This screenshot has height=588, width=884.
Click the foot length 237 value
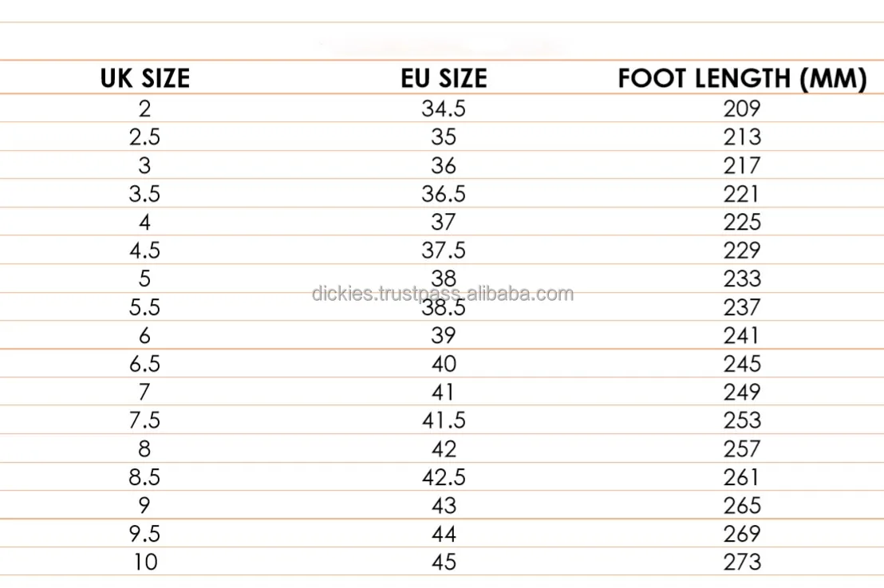coord(742,307)
